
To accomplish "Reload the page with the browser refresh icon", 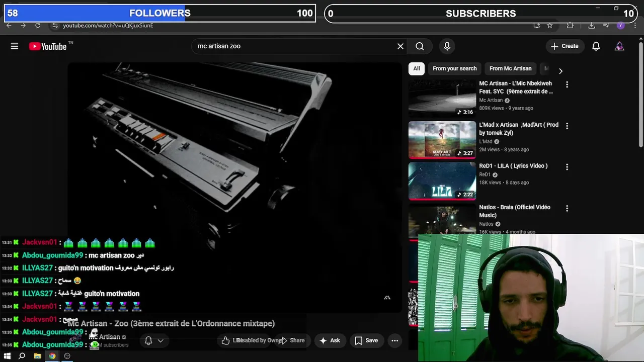I will point(38,25).
